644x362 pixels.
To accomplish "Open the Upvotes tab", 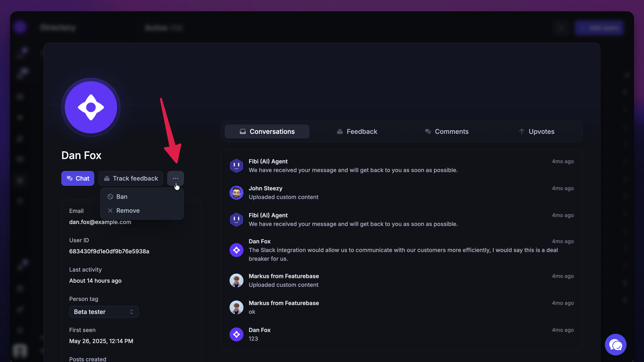I will coord(537,132).
